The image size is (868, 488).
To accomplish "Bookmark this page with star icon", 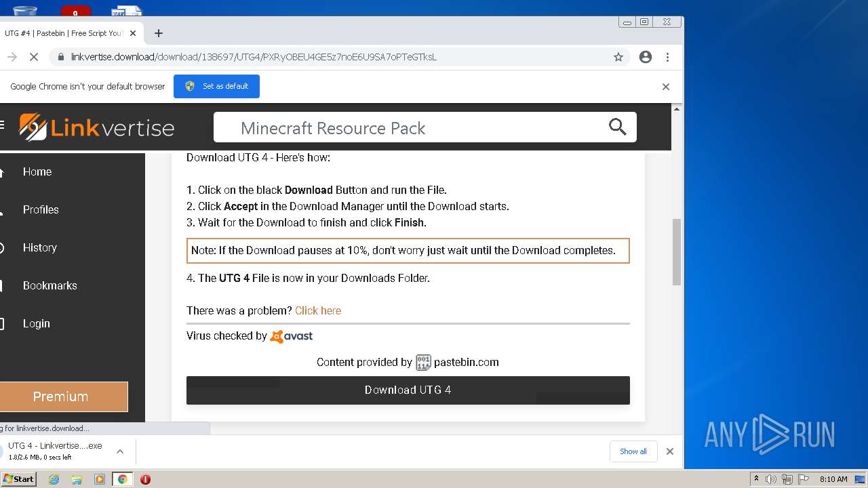I will tap(618, 57).
